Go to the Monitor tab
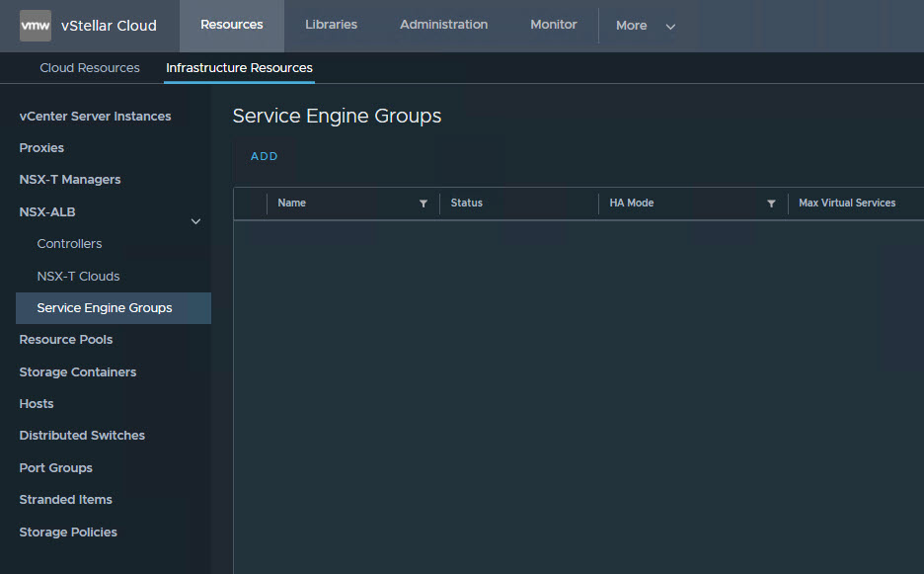This screenshot has width=924, height=574. pos(553,25)
